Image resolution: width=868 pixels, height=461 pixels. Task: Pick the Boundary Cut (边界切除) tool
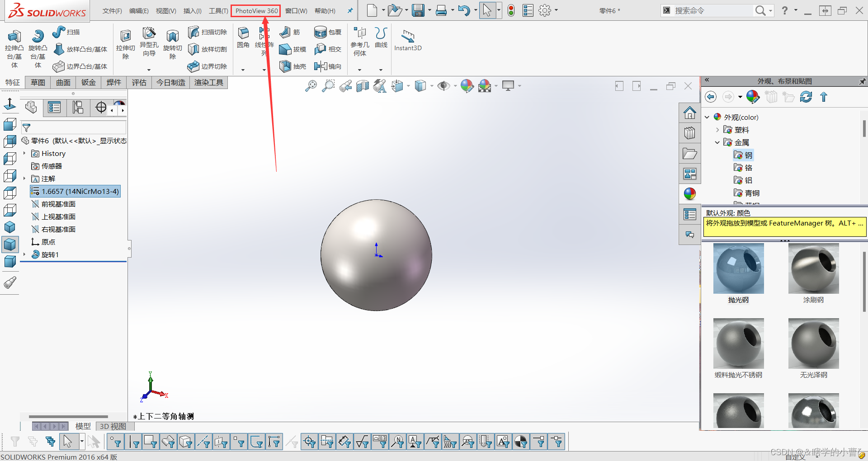pos(208,66)
